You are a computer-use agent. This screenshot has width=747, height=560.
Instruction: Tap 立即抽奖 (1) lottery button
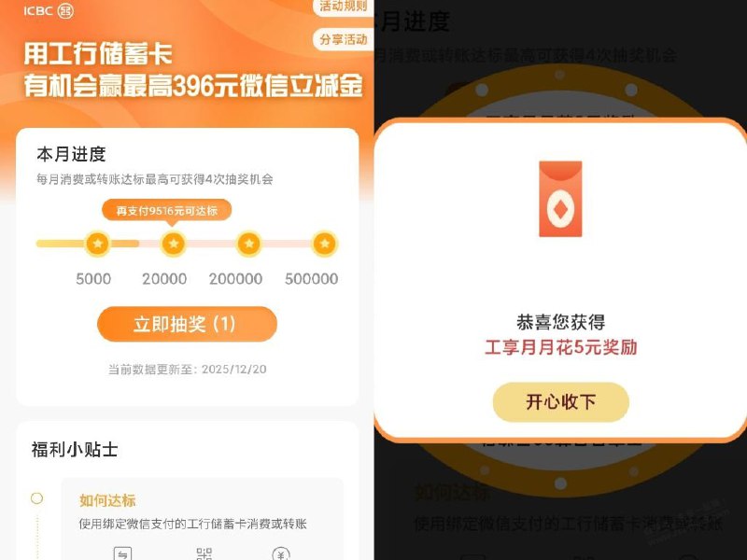187,324
